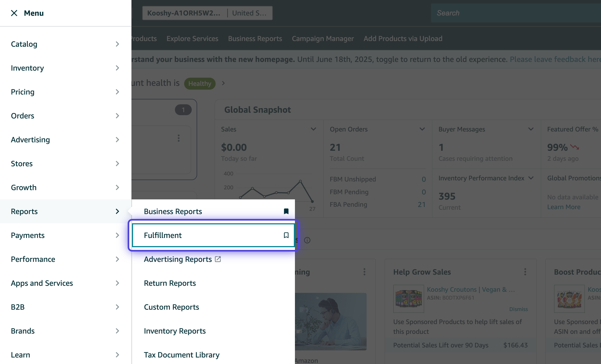Screen dimensions: 601x364
Task: Open the Kooshy account marketplace switcher
Action: pos(207,13)
